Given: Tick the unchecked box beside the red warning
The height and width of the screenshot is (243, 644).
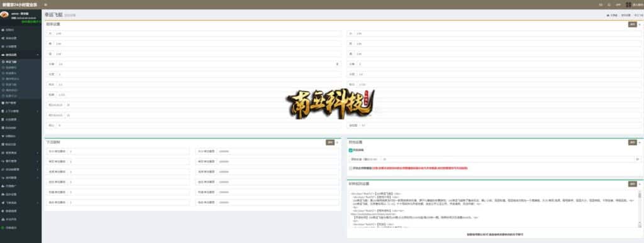Looking at the screenshot, I should pos(350,168).
